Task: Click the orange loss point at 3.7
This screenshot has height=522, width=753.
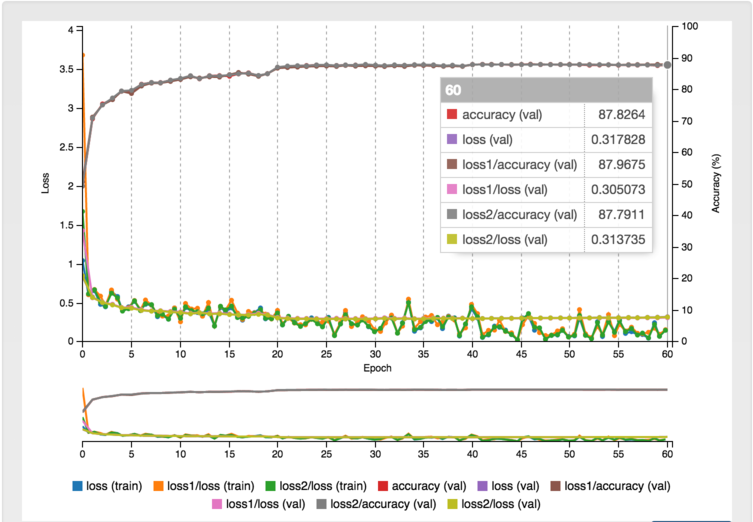Action: pos(83,55)
